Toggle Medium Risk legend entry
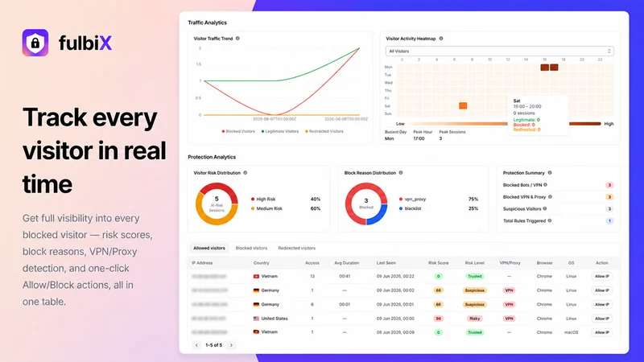644x362 pixels. tap(266, 208)
